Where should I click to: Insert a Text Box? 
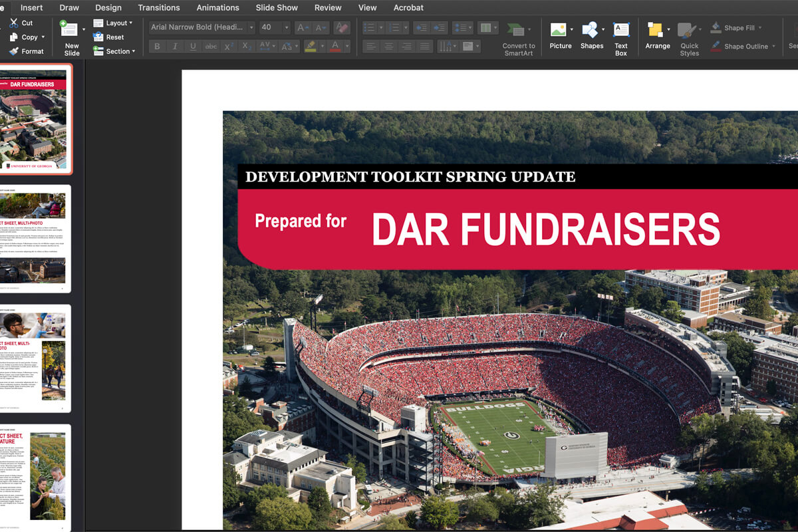click(621, 39)
